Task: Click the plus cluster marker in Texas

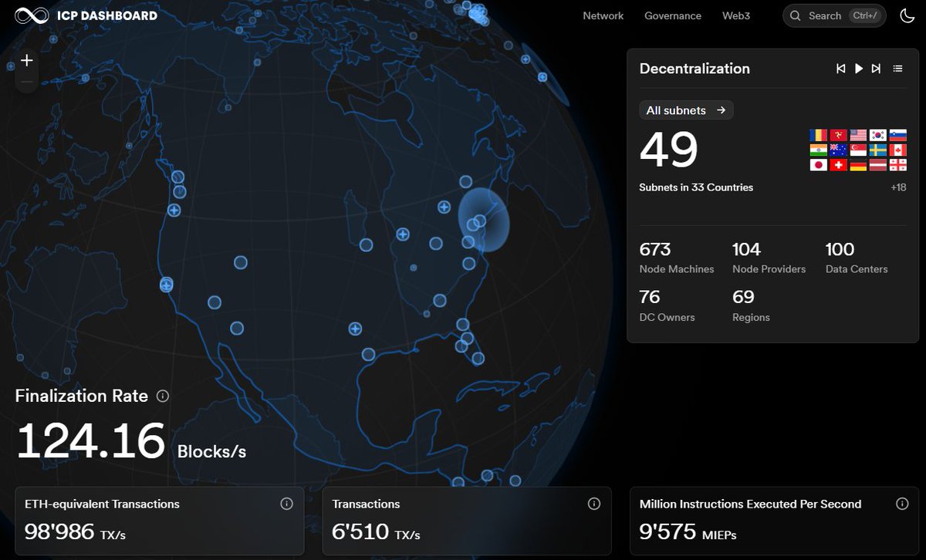Action: [x=355, y=329]
